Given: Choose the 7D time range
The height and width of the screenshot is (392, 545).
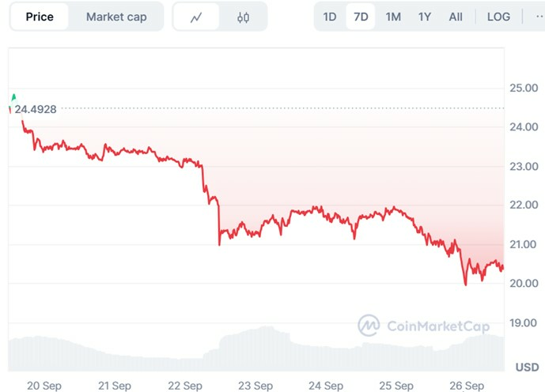Looking at the screenshot, I should [x=361, y=17].
